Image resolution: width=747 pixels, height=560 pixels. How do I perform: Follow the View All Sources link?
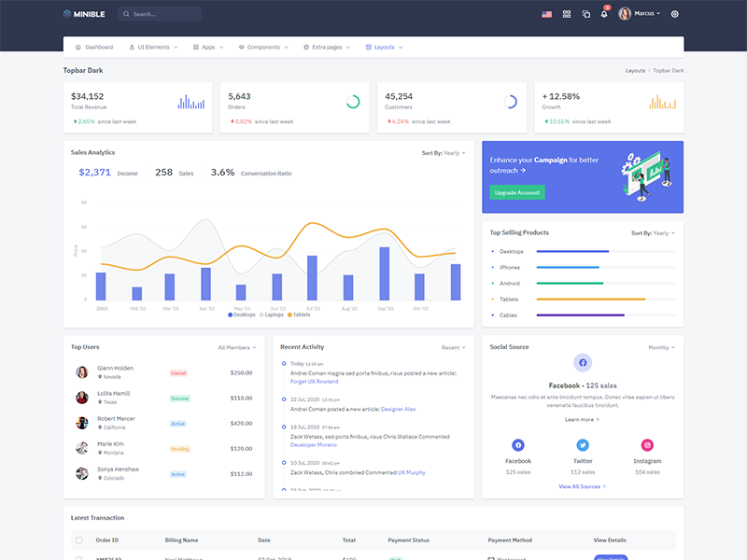pos(582,486)
